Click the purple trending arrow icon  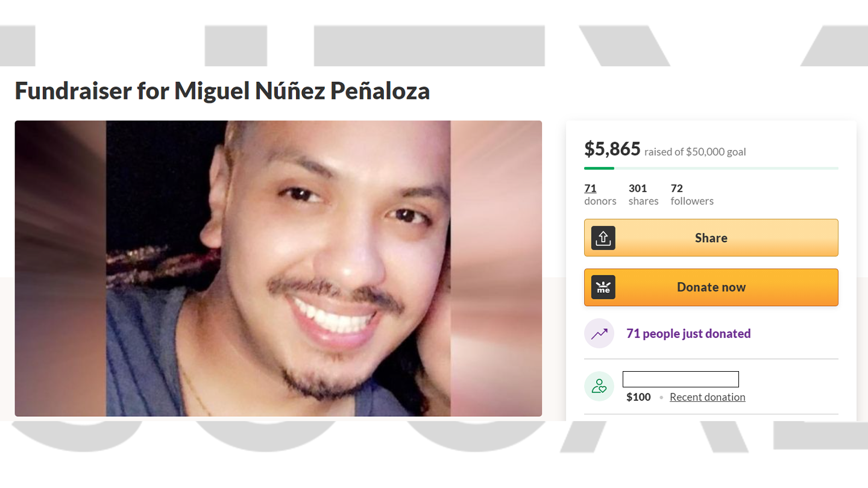pyautogui.click(x=599, y=334)
